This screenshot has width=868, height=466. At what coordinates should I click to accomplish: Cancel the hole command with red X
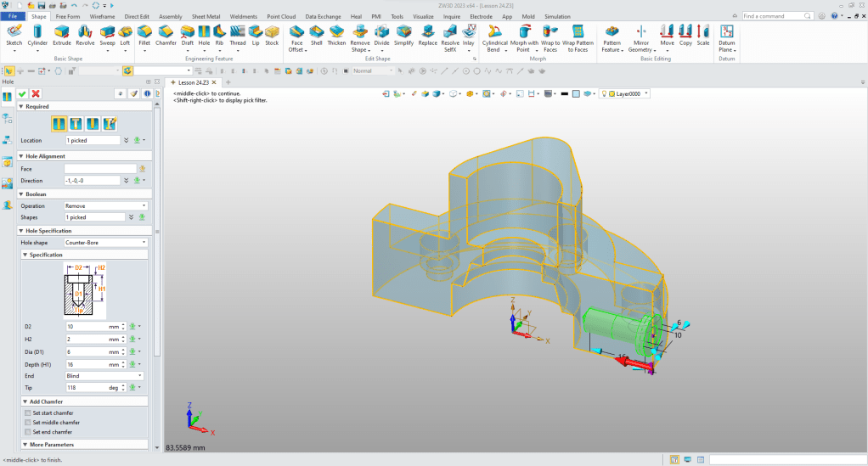pos(36,93)
